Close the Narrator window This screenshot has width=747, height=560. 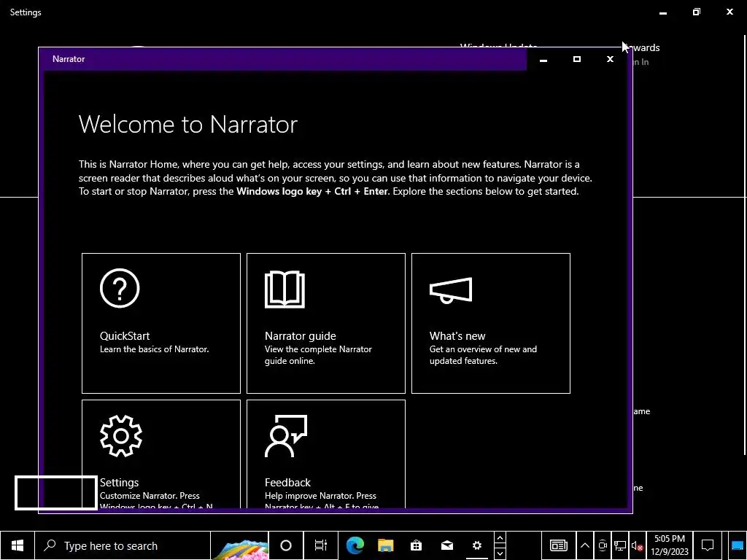610,60
